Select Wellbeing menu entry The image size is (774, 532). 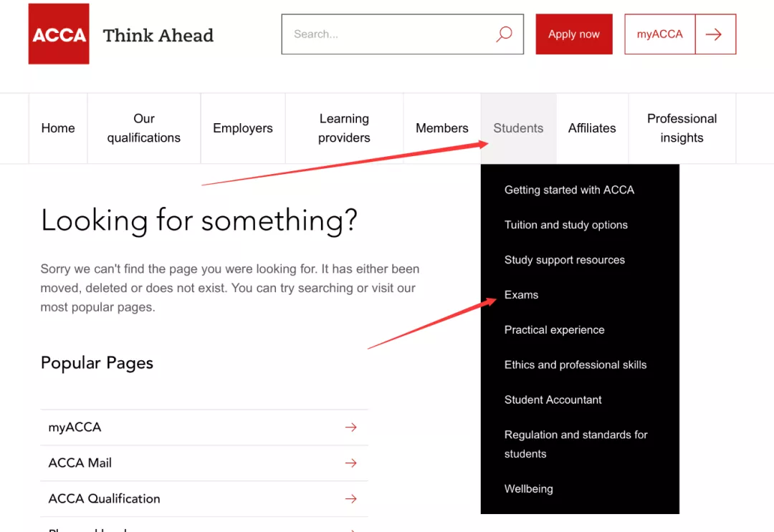529,489
